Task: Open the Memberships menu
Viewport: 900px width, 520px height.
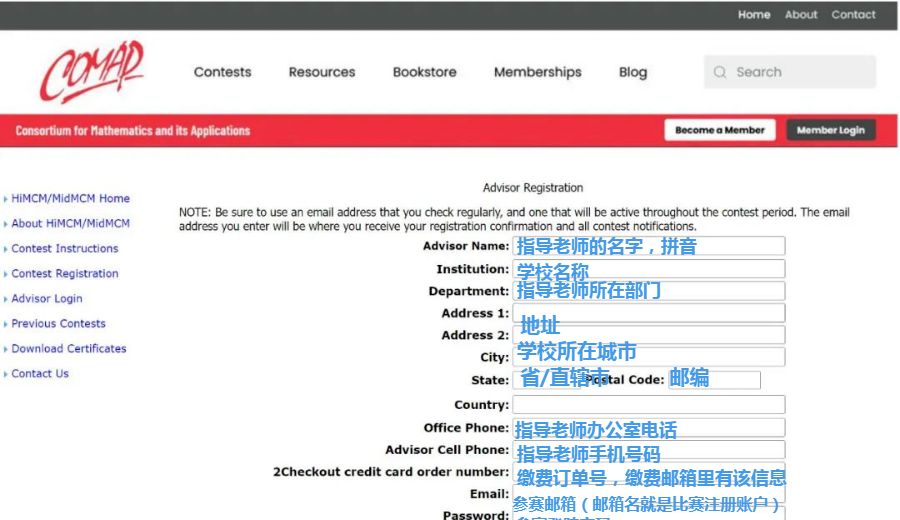Action: pos(538,72)
